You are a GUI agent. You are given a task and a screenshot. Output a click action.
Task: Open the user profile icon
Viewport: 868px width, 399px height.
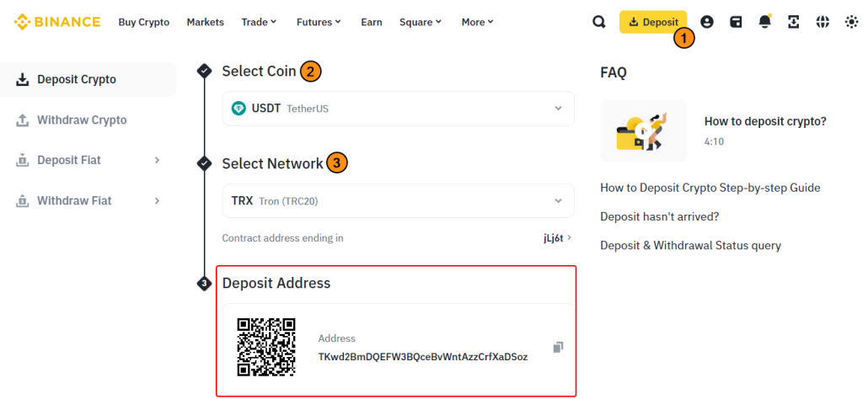(x=707, y=22)
